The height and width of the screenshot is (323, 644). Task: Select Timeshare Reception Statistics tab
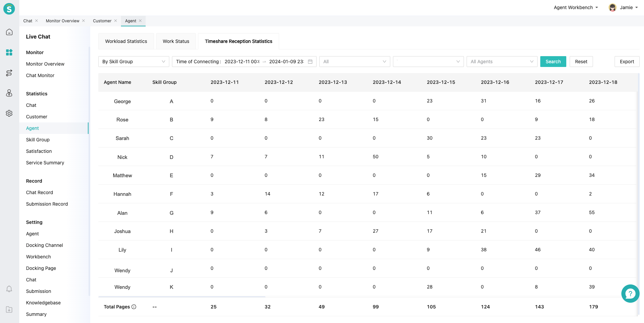(x=239, y=41)
